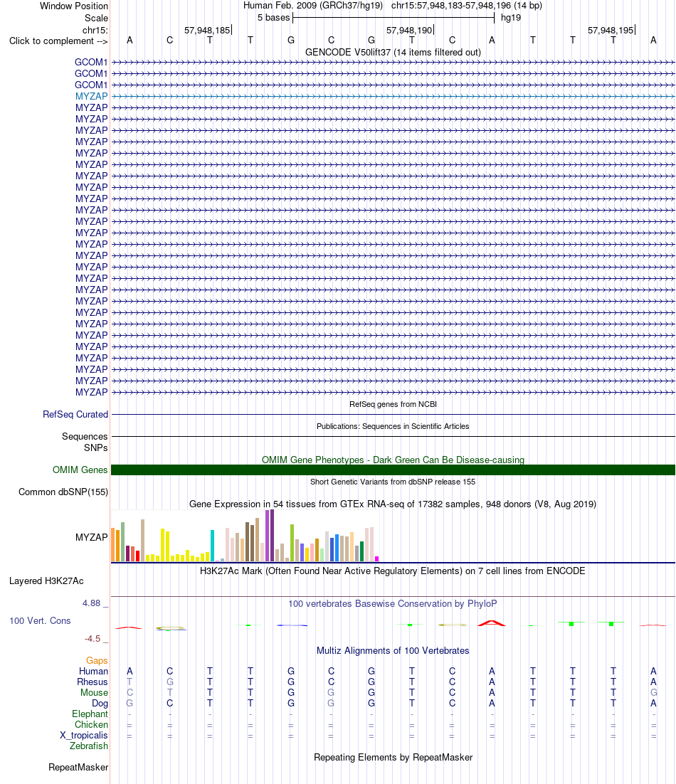The width and height of the screenshot is (676, 784).
Task: Click the "Window Position" track label
Action: click(x=74, y=6)
